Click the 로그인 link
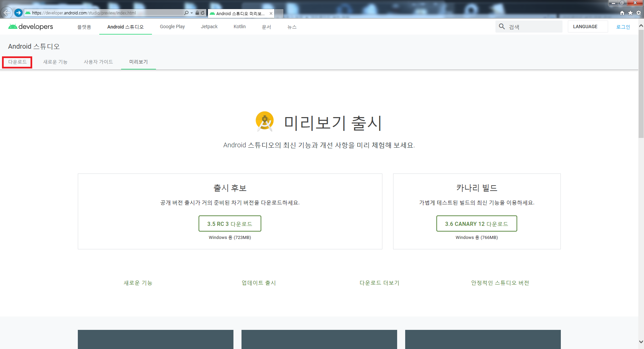 [623, 27]
